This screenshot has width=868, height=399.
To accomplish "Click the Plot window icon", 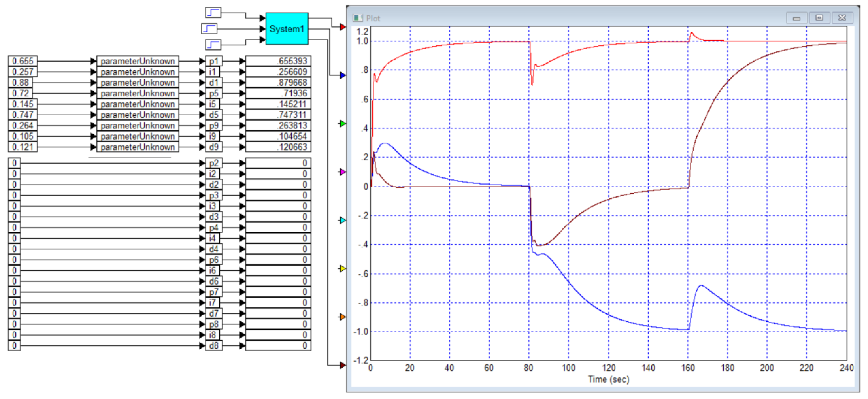I will pyautogui.click(x=358, y=18).
